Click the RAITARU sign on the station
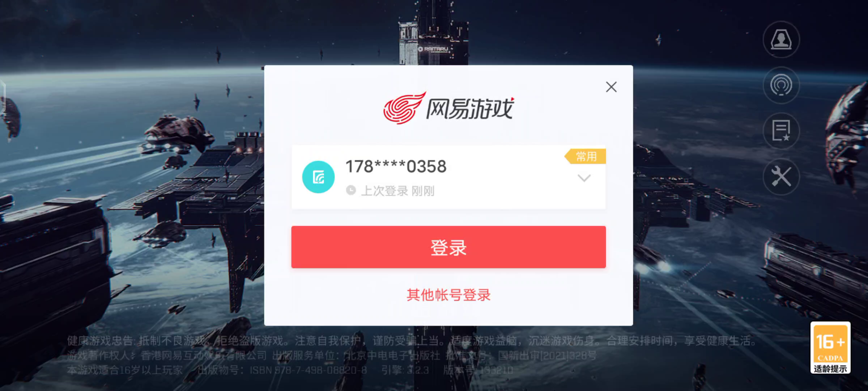Viewport: 868px width, 391px height. (433, 49)
